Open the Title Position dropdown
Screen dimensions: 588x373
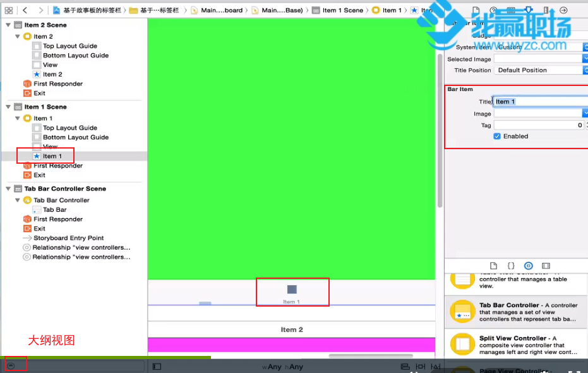click(541, 70)
